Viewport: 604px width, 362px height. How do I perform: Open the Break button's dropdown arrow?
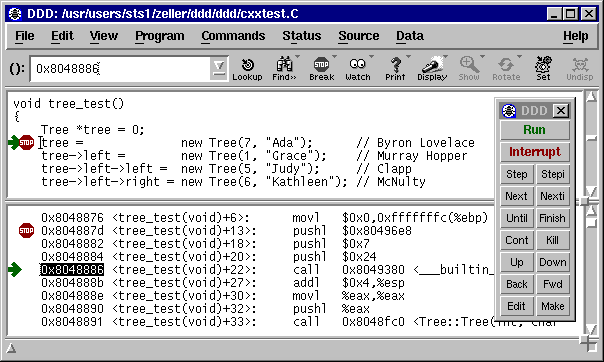pos(334,57)
